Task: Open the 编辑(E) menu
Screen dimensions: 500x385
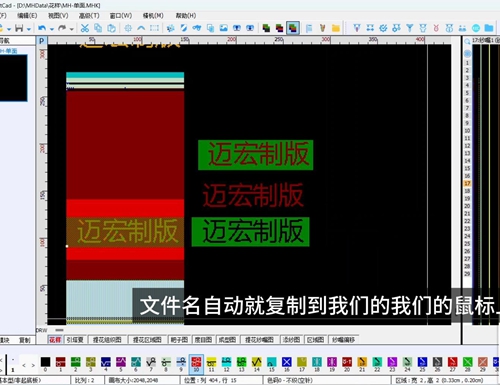Action: 27,16
